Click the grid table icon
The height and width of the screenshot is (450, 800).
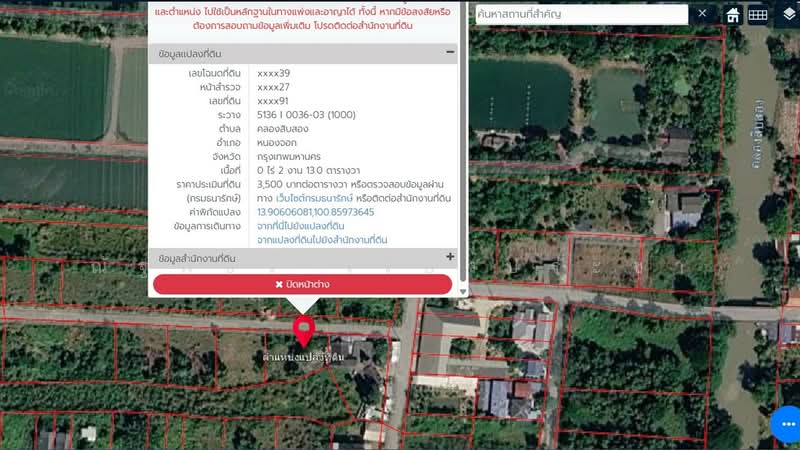[758, 15]
